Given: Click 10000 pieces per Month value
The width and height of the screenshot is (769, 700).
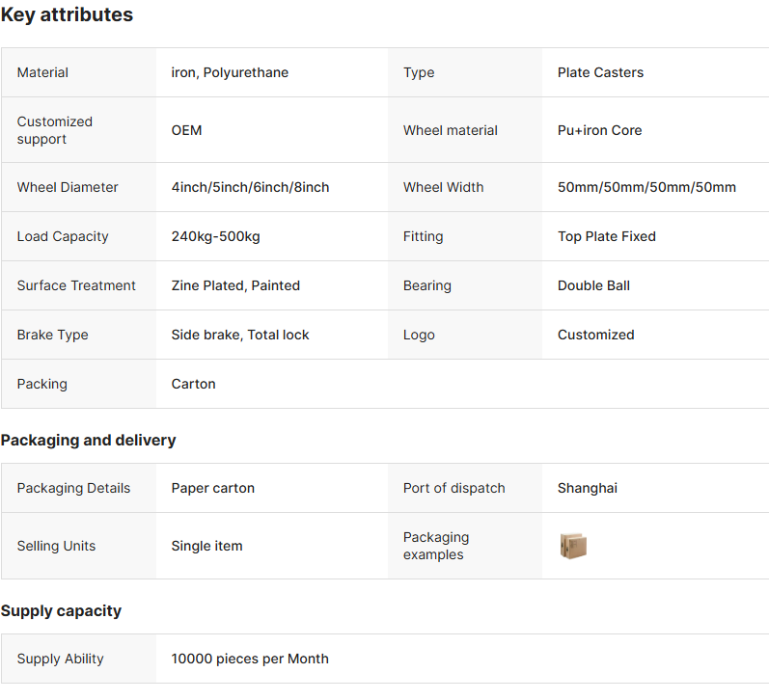Looking at the screenshot, I should pyautogui.click(x=250, y=660).
